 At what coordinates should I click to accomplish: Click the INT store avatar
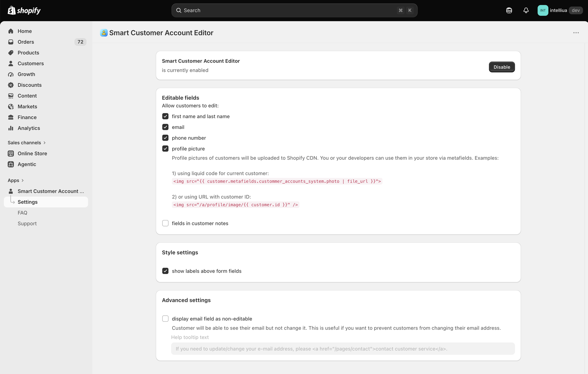pos(543,10)
